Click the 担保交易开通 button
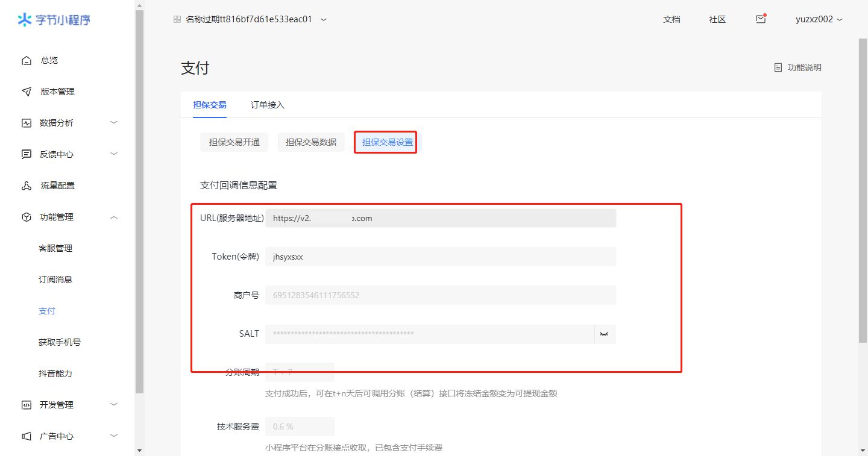 pyautogui.click(x=234, y=142)
